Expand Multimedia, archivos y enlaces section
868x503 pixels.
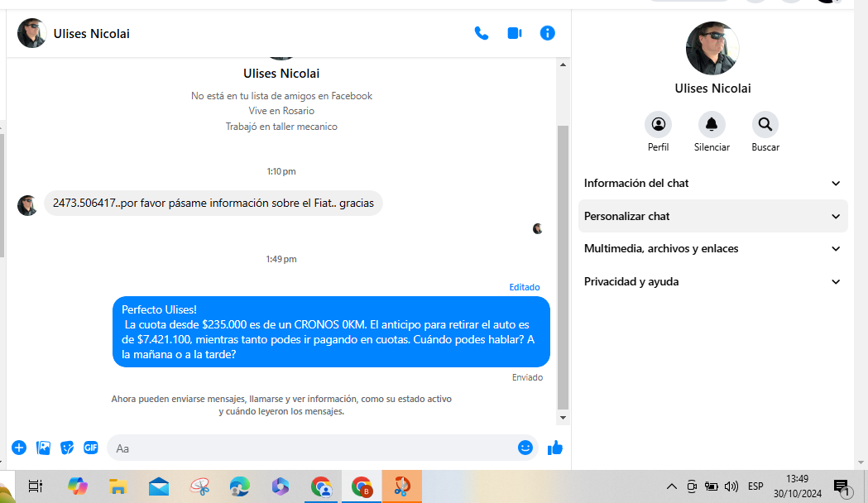pyautogui.click(x=712, y=248)
